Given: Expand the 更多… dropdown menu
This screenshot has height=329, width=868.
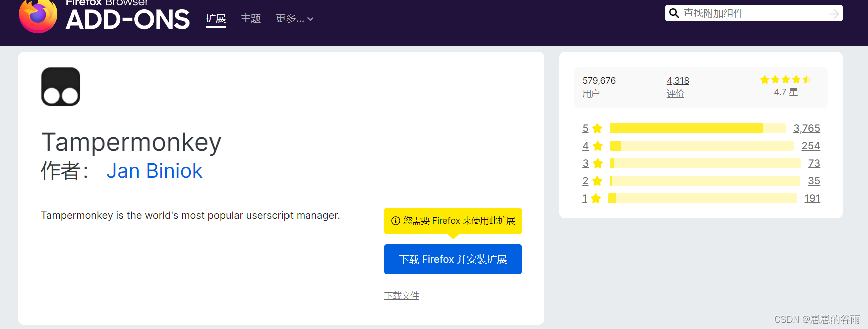Looking at the screenshot, I should click(295, 19).
